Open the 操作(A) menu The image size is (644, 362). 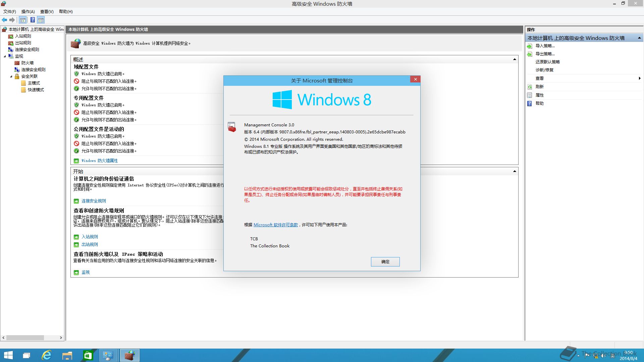click(x=28, y=11)
